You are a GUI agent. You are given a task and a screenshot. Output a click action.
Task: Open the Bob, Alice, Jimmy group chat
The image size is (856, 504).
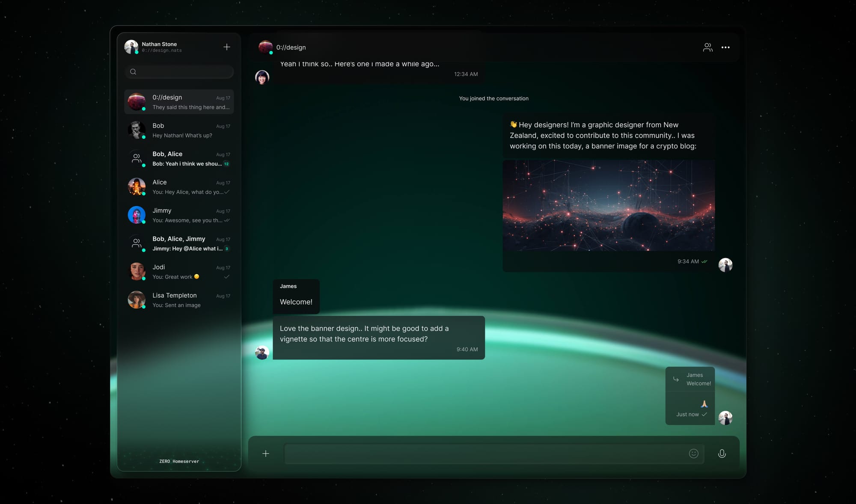click(x=179, y=243)
